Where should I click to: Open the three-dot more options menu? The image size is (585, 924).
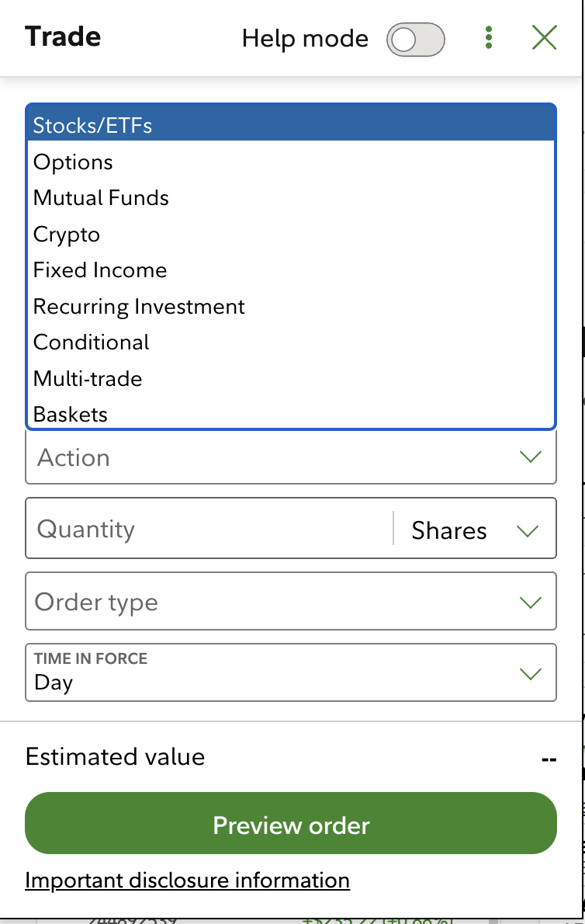pyautogui.click(x=489, y=38)
